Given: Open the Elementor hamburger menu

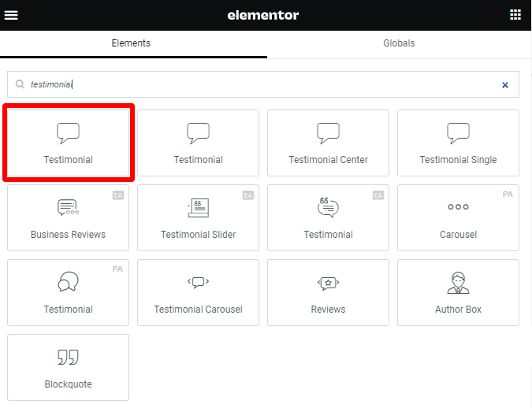Looking at the screenshot, I should [x=11, y=15].
